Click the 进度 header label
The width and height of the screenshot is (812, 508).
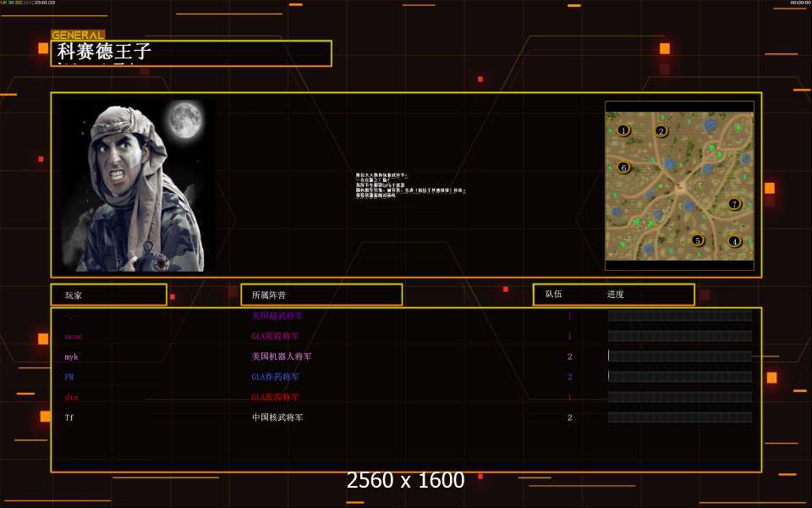click(615, 295)
